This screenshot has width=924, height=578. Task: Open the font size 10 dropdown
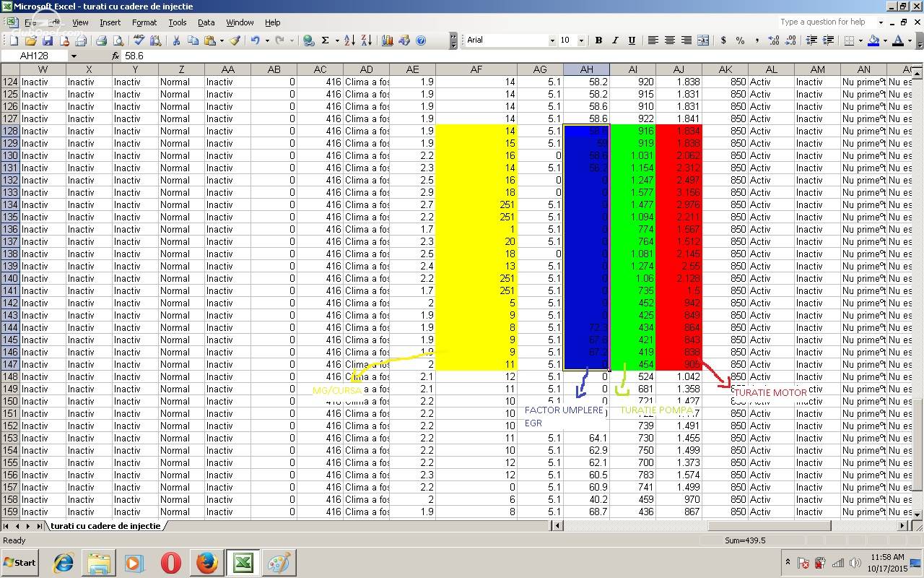coord(581,40)
